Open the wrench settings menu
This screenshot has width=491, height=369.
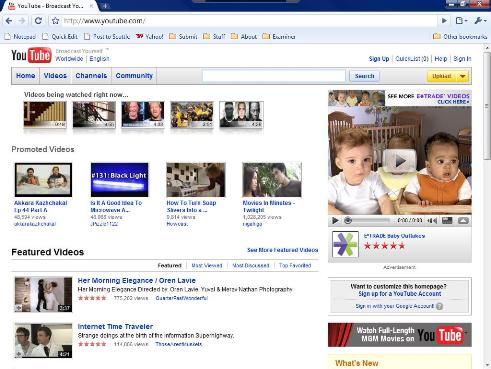480,21
